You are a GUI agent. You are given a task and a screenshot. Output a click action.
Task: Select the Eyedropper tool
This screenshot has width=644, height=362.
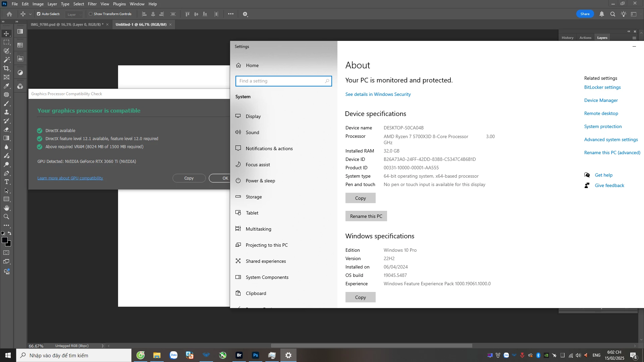[x=6, y=86]
